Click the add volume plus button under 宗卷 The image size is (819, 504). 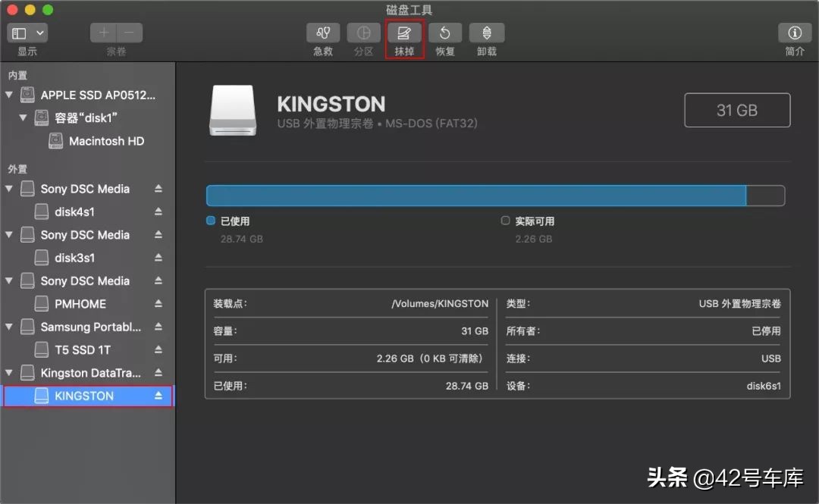click(x=103, y=33)
